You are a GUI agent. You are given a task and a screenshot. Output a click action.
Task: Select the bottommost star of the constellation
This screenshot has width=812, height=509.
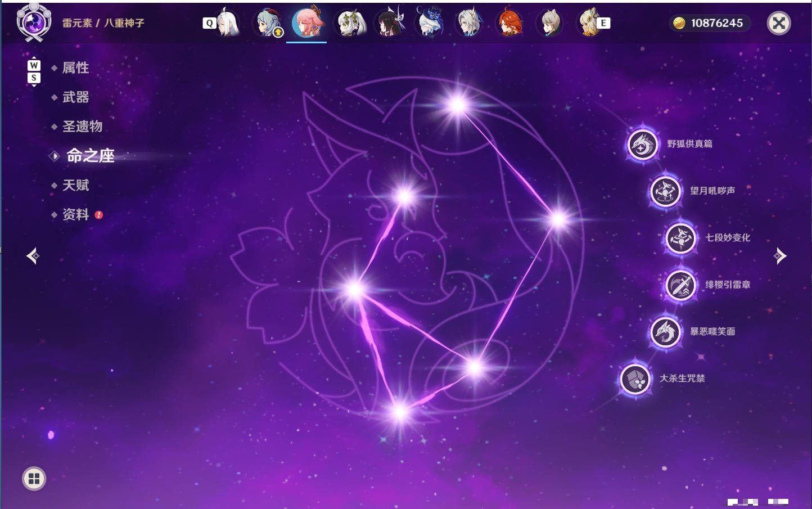[400, 413]
